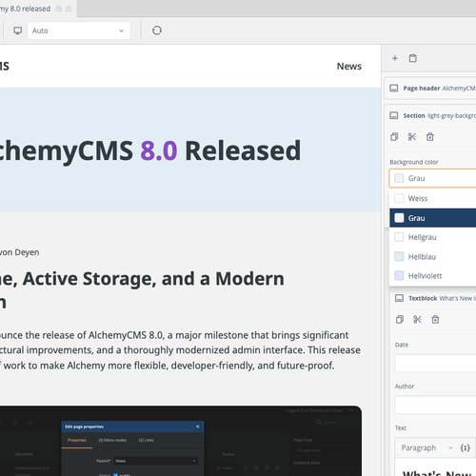The width and height of the screenshot is (476, 476).
Task: Choose Hellgrau from color list
Action: pos(432,237)
